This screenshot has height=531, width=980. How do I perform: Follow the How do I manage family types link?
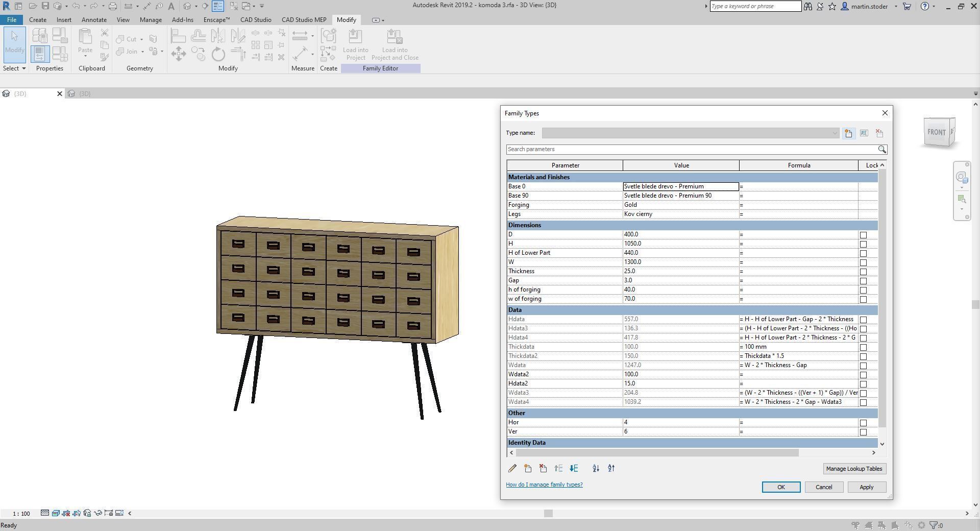point(544,485)
